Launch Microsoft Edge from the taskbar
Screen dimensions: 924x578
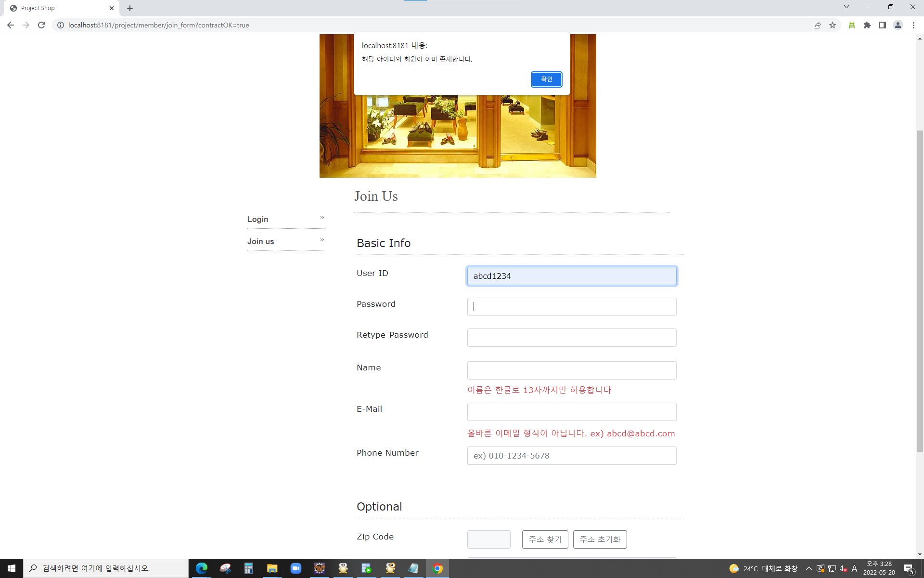tap(201, 568)
